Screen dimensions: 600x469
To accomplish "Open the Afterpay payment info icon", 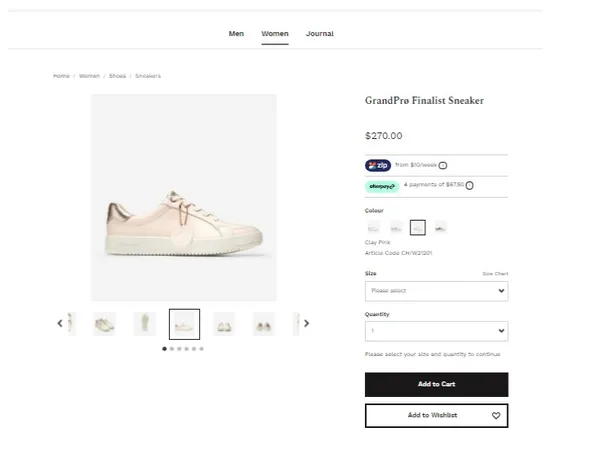I will [469, 185].
